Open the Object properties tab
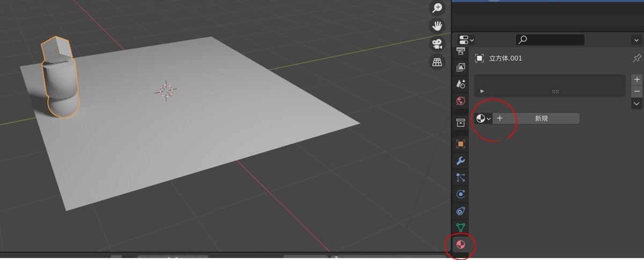 coord(460,144)
